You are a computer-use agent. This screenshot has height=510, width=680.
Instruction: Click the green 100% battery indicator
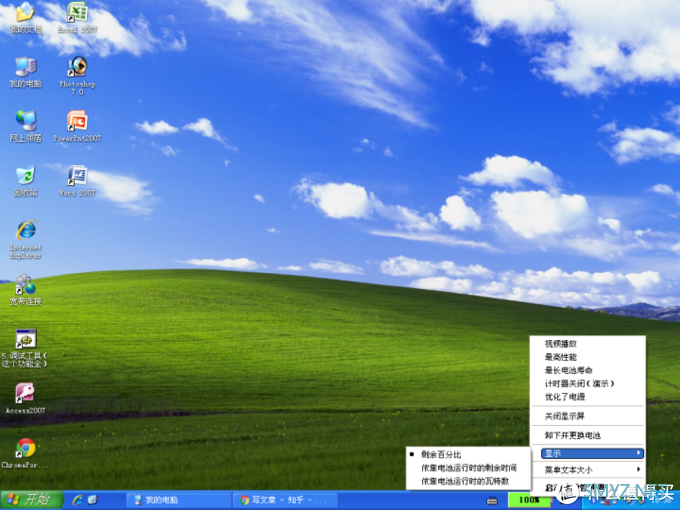[529, 500]
